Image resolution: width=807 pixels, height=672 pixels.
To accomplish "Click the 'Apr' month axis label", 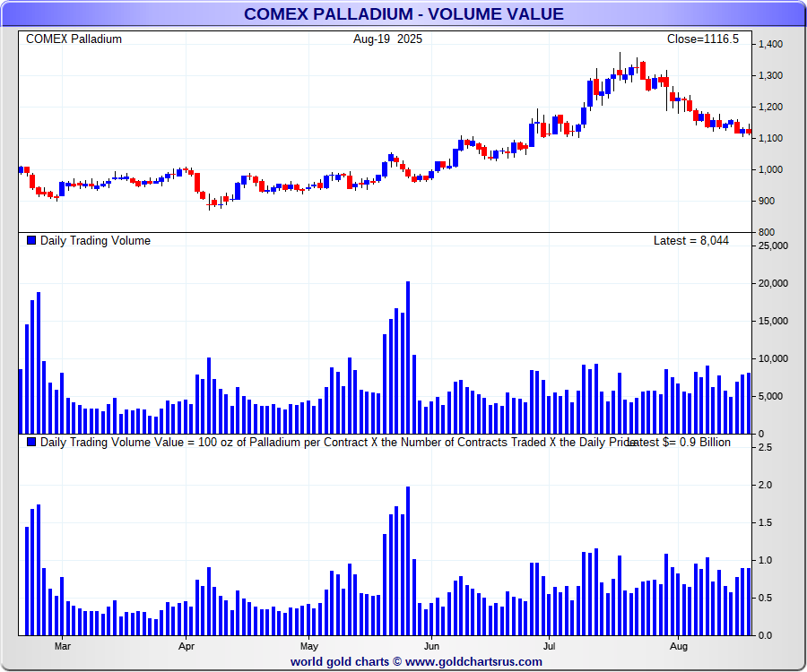I will 187,646.
